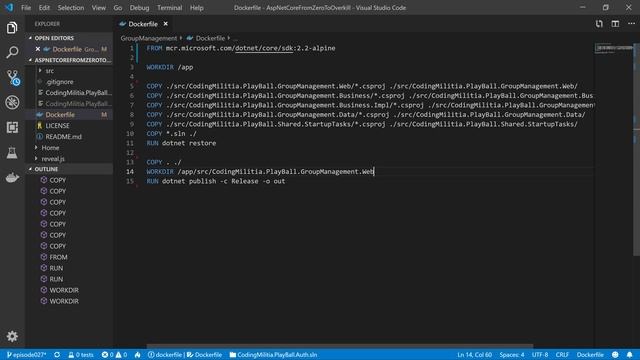This screenshot has width=640, height=360.
Task: Expand the src folder
Action: [x=49, y=71]
